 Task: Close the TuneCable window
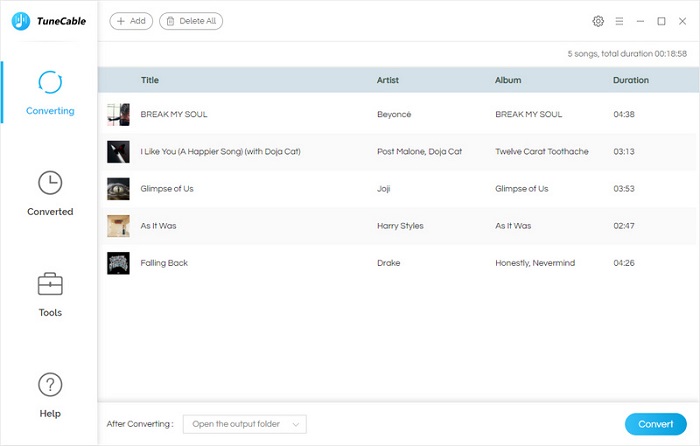click(682, 21)
